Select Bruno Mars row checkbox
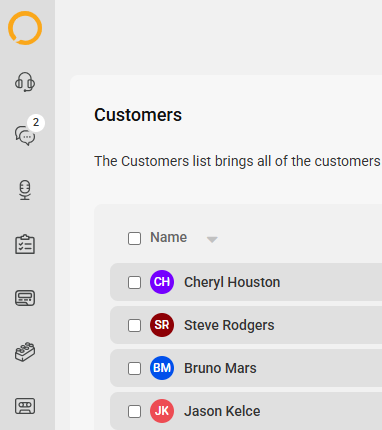This screenshot has width=382, height=430. click(134, 368)
